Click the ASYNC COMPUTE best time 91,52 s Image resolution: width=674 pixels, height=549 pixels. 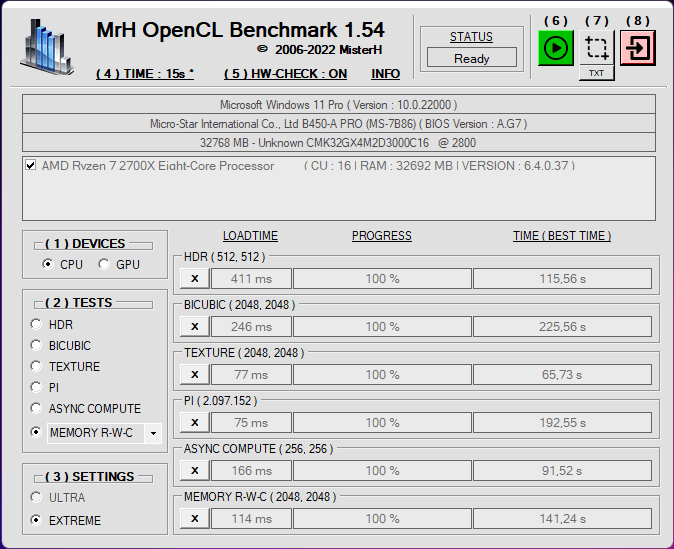click(x=562, y=470)
